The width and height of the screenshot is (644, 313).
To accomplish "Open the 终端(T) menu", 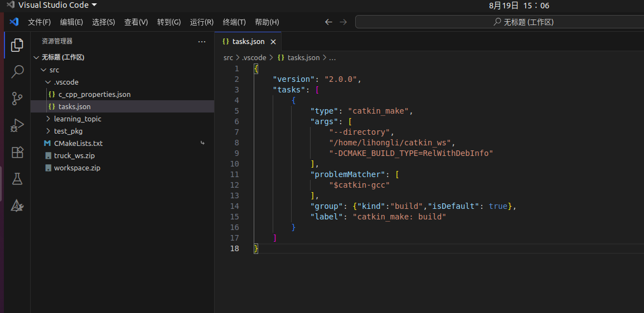I will (234, 22).
